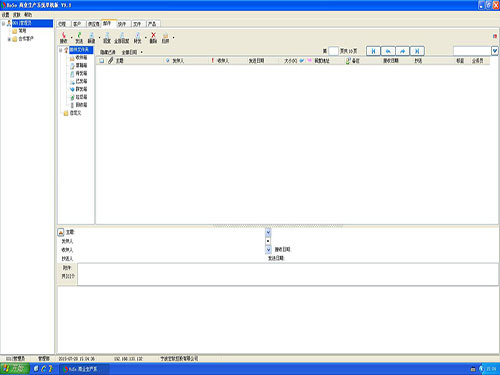Click the Print (打印) toolbar icon

(x=165, y=37)
